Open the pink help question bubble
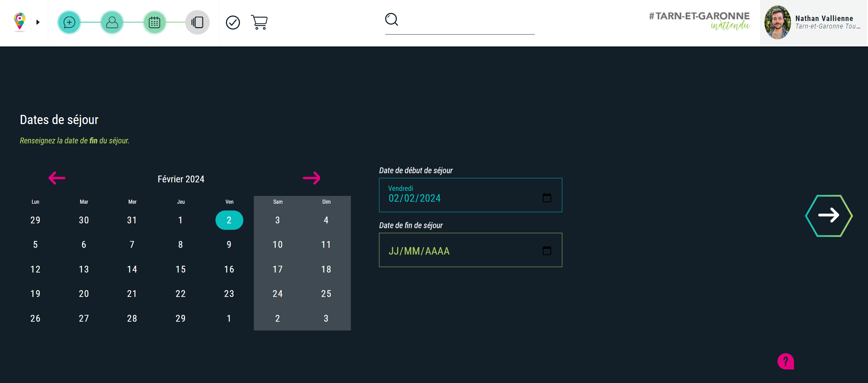This screenshot has width=868, height=383. pos(786,361)
